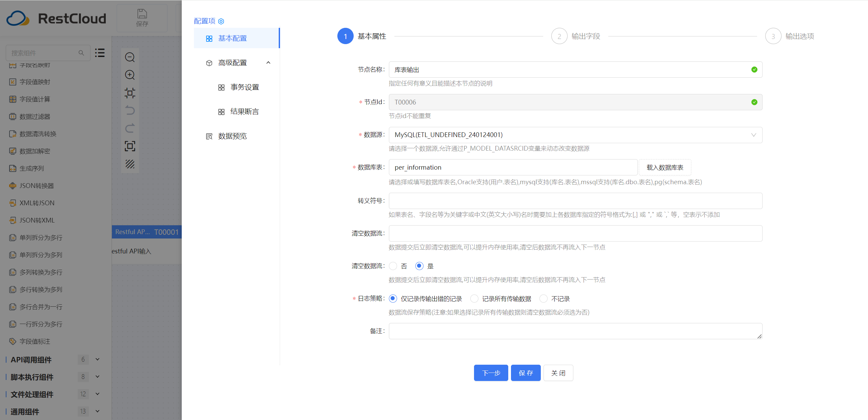Viewport: 868px width, 420px height.
Task: Select 记录所有传输数据 log strategy
Action: pyautogui.click(x=474, y=299)
